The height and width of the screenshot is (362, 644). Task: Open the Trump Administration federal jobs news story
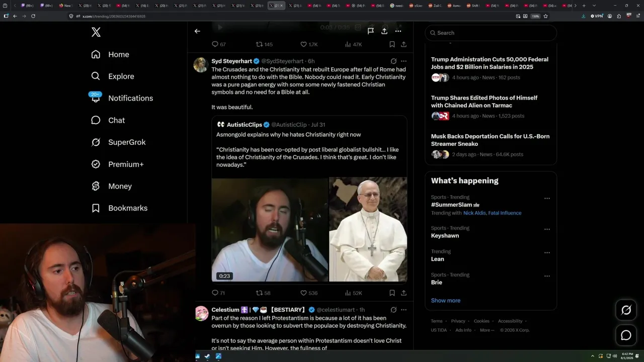pos(491,68)
